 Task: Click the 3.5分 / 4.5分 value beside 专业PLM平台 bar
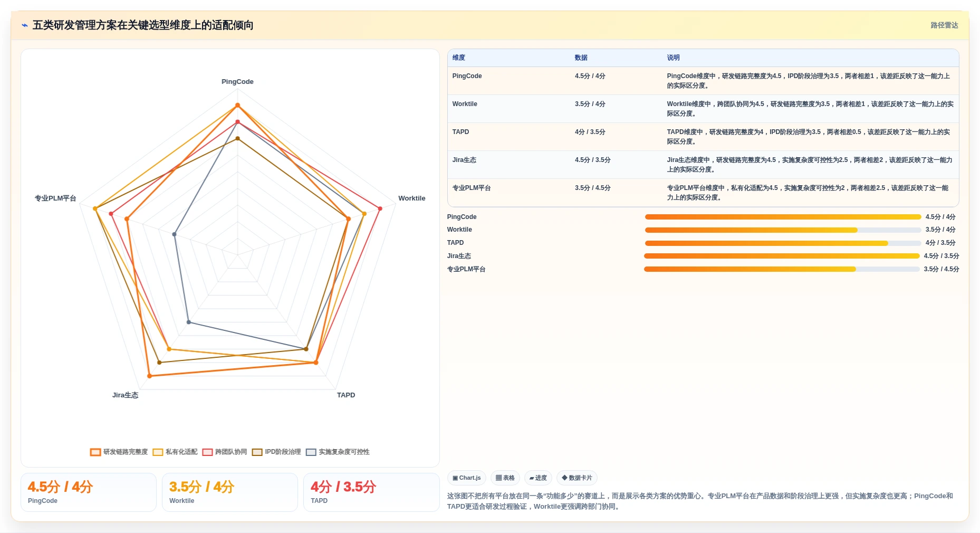coord(941,269)
